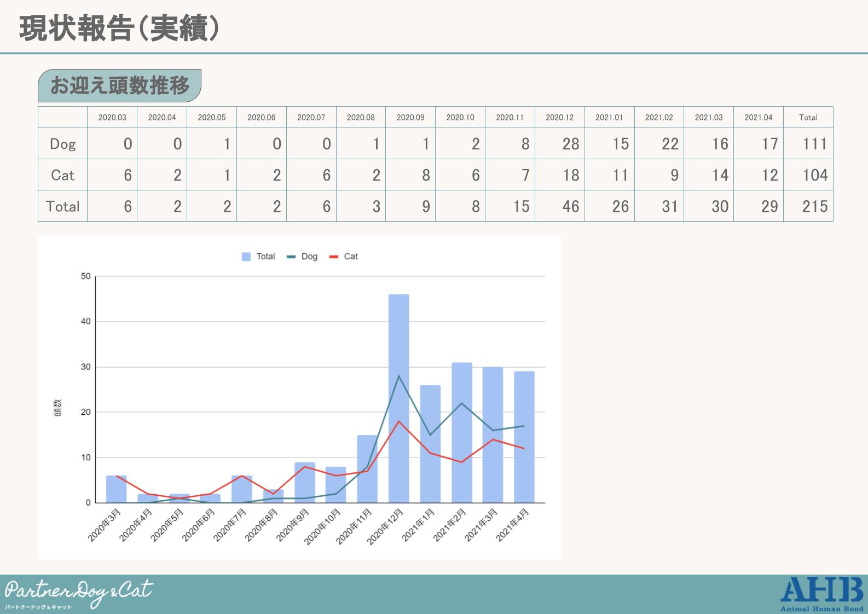Screen dimensions: 868x614
Task: Click the AHB Animal Human Bond logo
Action: coord(821,594)
